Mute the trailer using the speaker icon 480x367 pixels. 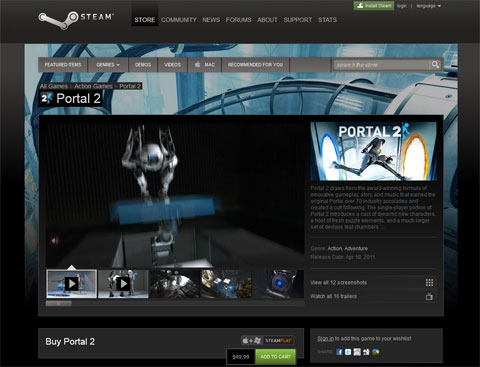click(x=55, y=240)
